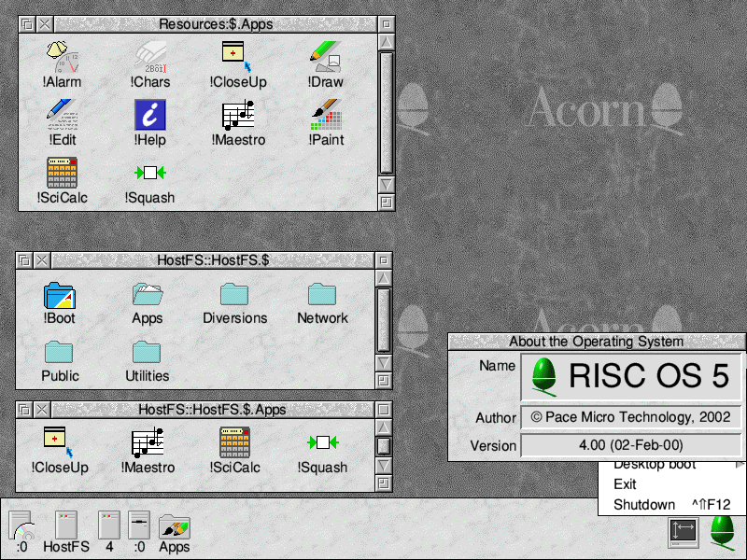Click scroll down arrow in HostFS::HostFS.$ window

coord(384,363)
